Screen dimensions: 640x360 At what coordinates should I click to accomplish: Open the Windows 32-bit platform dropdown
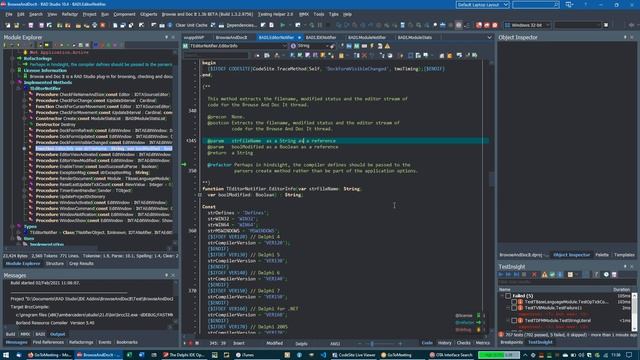[527, 25]
